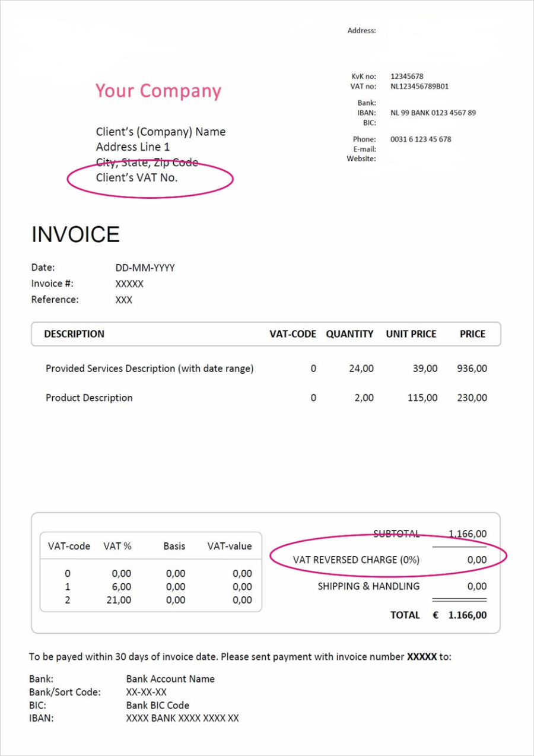The width and height of the screenshot is (534, 756).
Task: Click phone number 0031 6 123 45 678
Action: click(421, 139)
